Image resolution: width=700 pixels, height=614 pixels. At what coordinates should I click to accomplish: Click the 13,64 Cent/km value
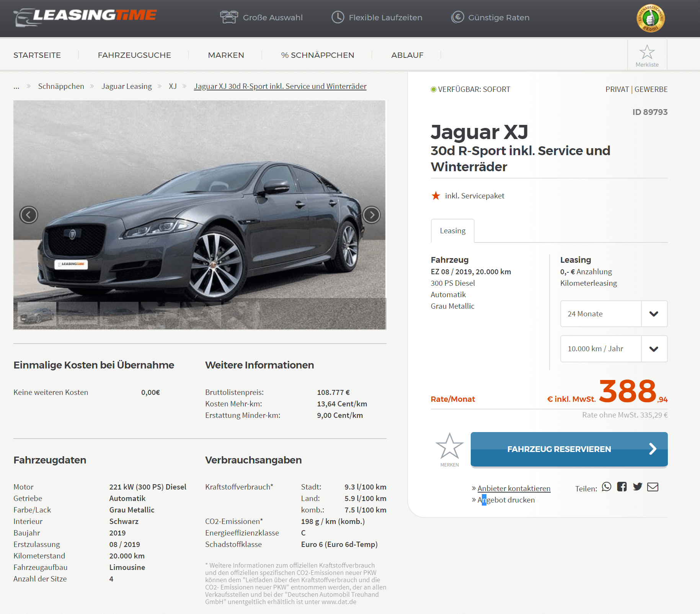point(342,404)
